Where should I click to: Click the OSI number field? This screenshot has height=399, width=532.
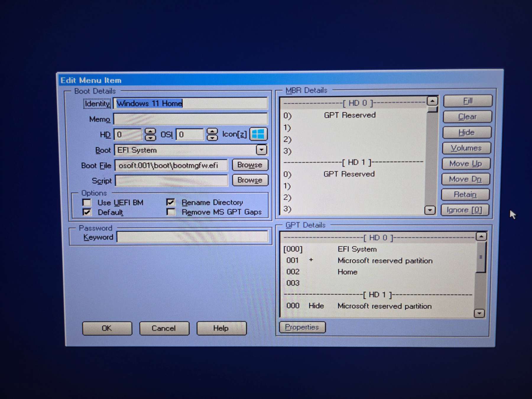click(190, 134)
